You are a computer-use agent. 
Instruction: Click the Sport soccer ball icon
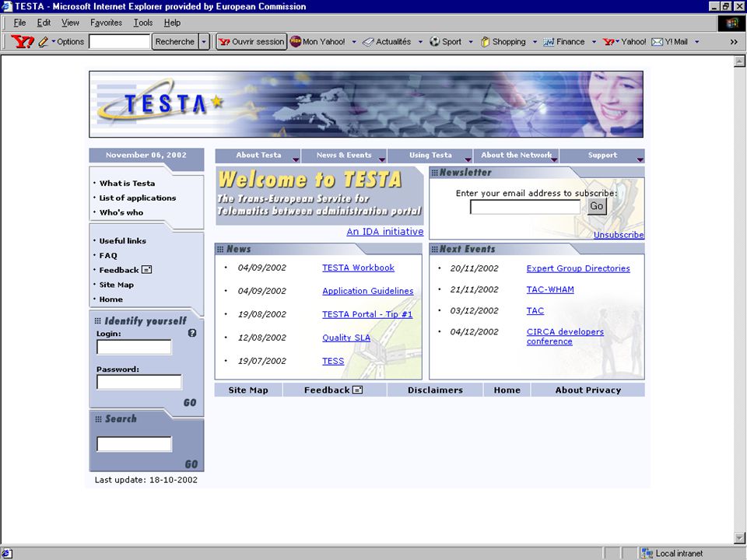(x=434, y=41)
